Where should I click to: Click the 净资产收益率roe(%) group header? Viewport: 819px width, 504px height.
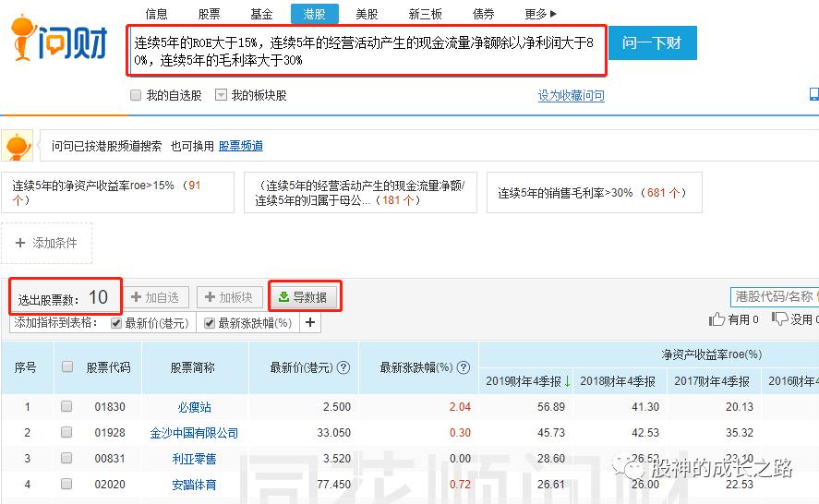(711, 354)
